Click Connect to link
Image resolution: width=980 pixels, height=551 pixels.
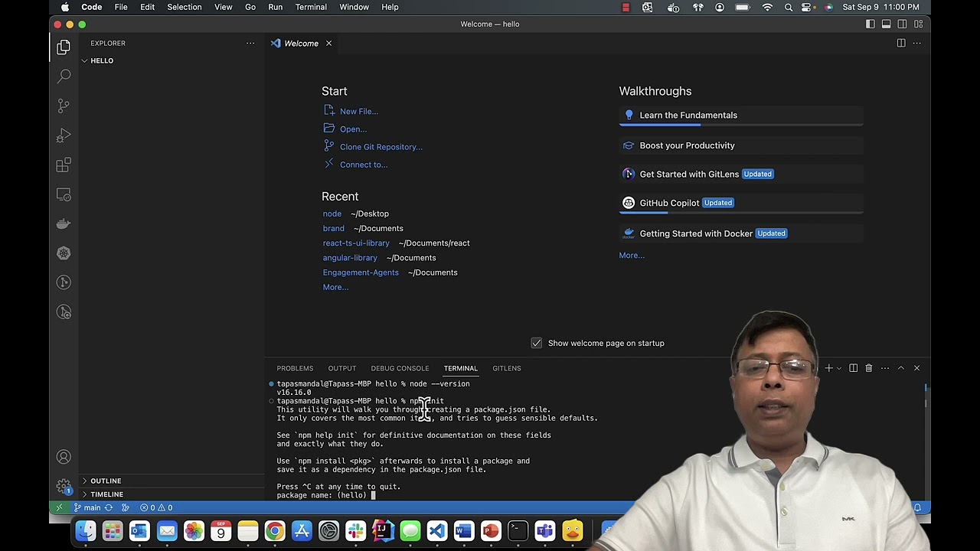point(364,165)
